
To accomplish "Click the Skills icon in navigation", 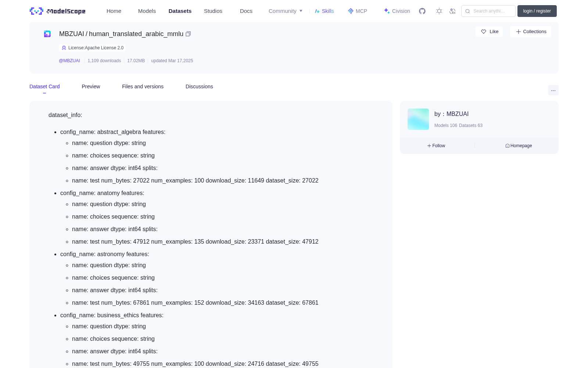I will 317,11.
